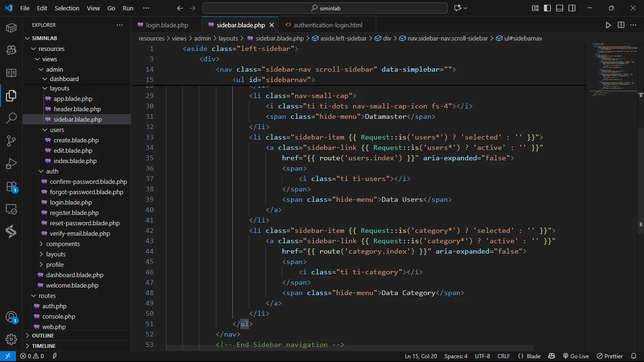Toggle the secondary side bar layout button
Viewport: 644px width, 362px height.
pyautogui.click(x=572, y=8)
